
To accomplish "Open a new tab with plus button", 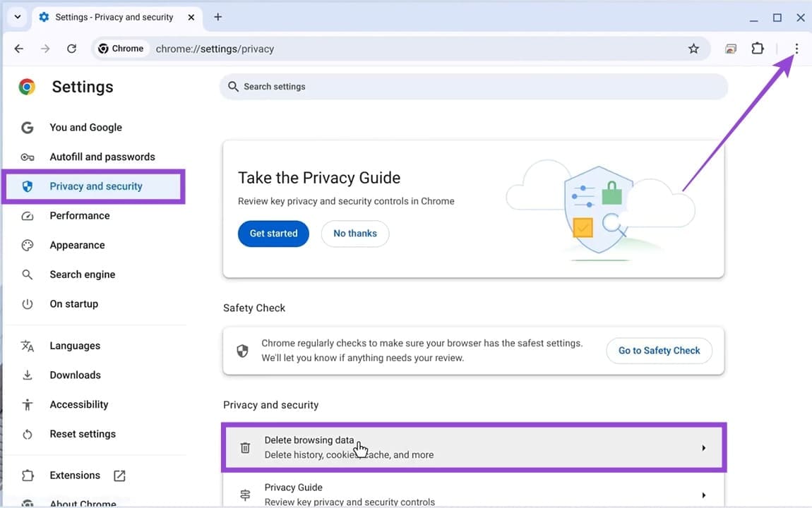I will pyautogui.click(x=217, y=17).
